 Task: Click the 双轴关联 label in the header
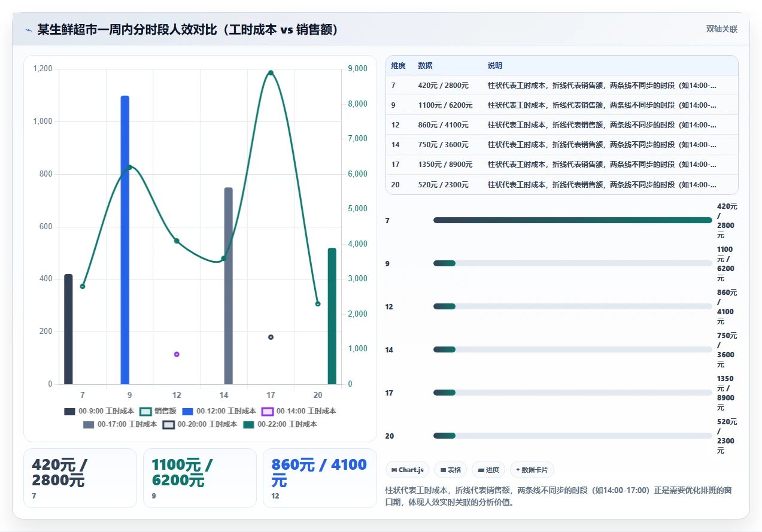click(721, 29)
